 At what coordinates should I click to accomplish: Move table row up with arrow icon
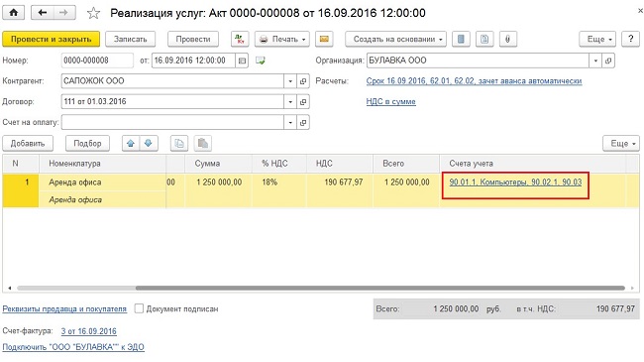tap(131, 143)
